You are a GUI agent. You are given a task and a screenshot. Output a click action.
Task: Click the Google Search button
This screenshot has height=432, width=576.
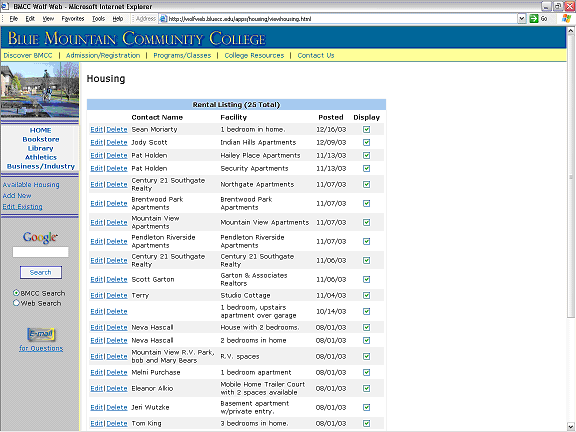pos(41,272)
